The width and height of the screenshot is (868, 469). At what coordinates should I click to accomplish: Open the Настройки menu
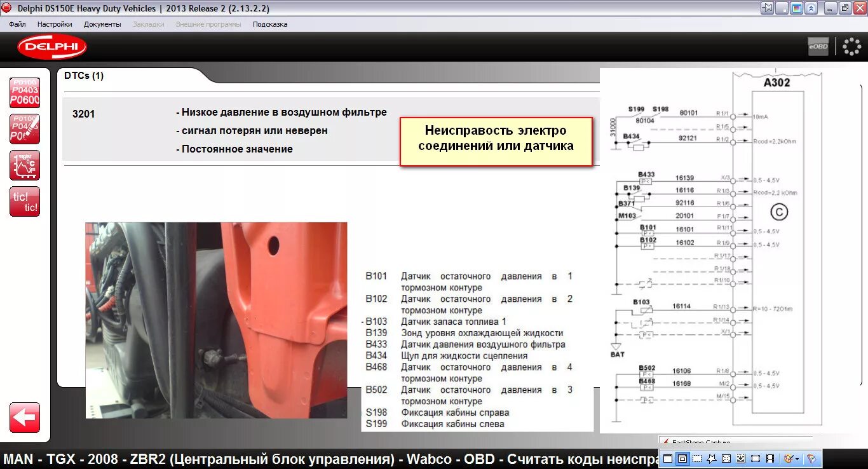pos(55,24)
